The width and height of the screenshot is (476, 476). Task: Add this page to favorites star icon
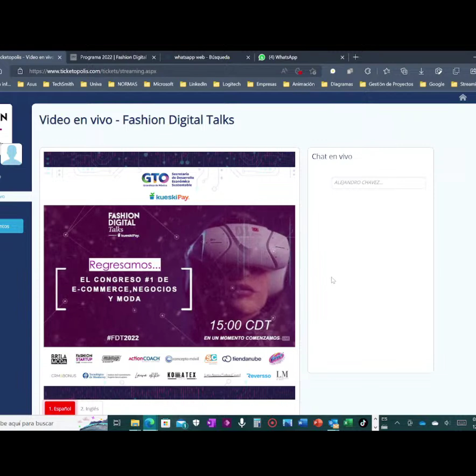click(313, 71)
